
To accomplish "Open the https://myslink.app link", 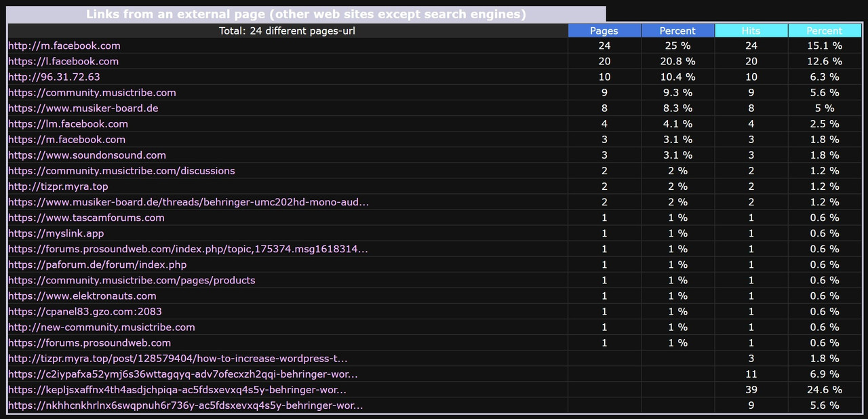I will [56, 233].
